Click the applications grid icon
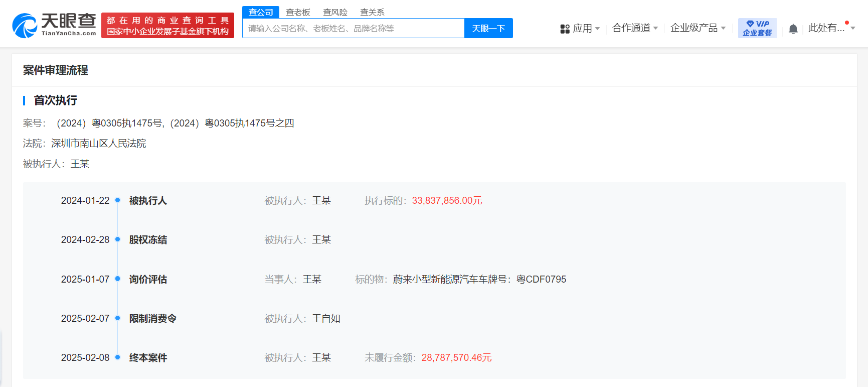 pyautogui.click(x=565, y=29)
